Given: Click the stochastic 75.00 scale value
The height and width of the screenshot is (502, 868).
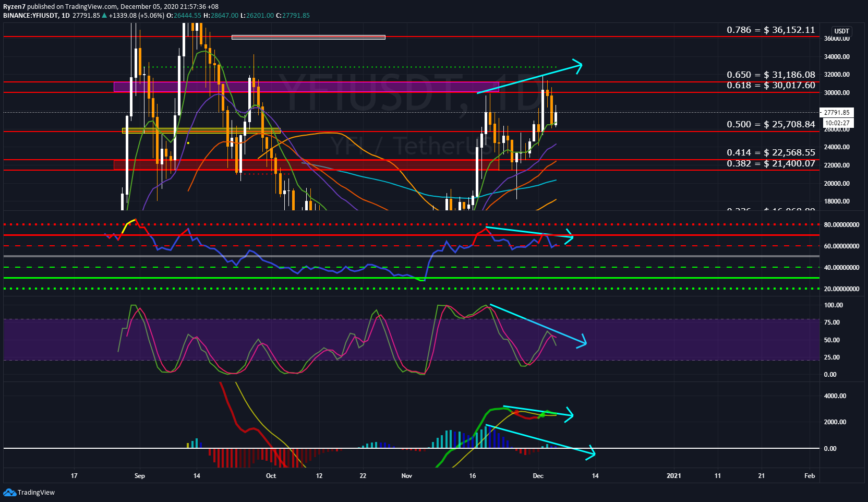Looking at the screenshot, I should [832, 322].
